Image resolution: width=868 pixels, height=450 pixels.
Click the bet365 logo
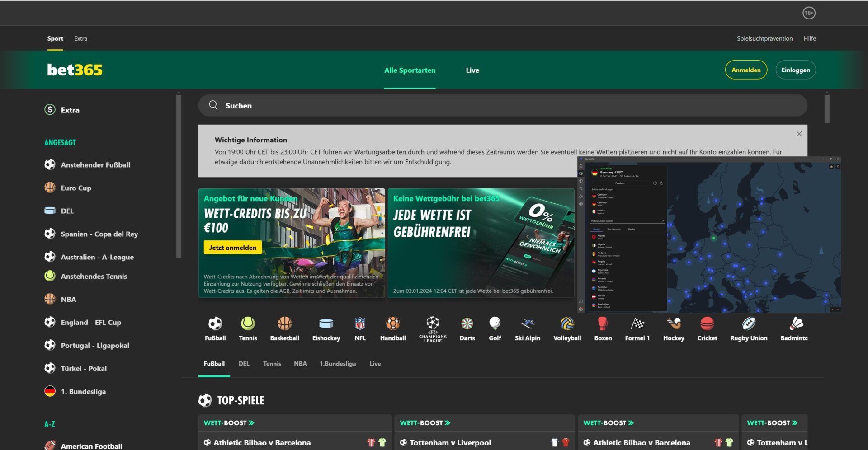click(75, 70)
